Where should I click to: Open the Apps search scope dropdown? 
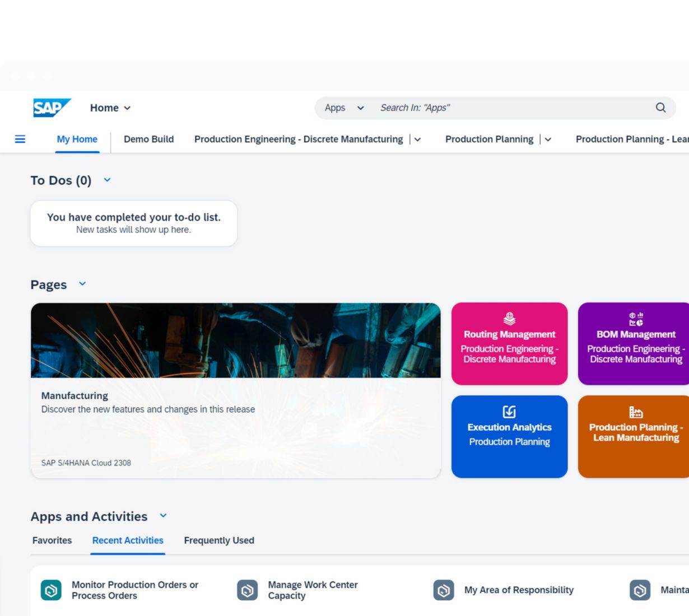tap(360, 108)
